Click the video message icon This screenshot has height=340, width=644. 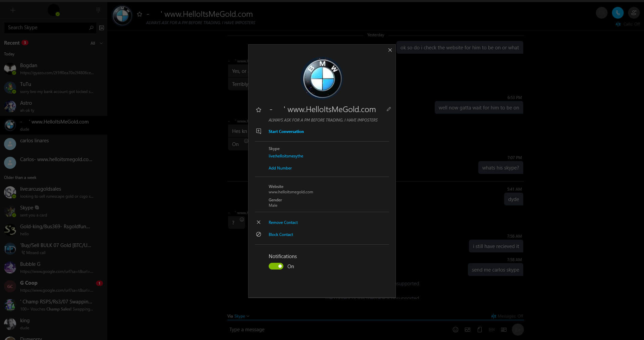492,330
